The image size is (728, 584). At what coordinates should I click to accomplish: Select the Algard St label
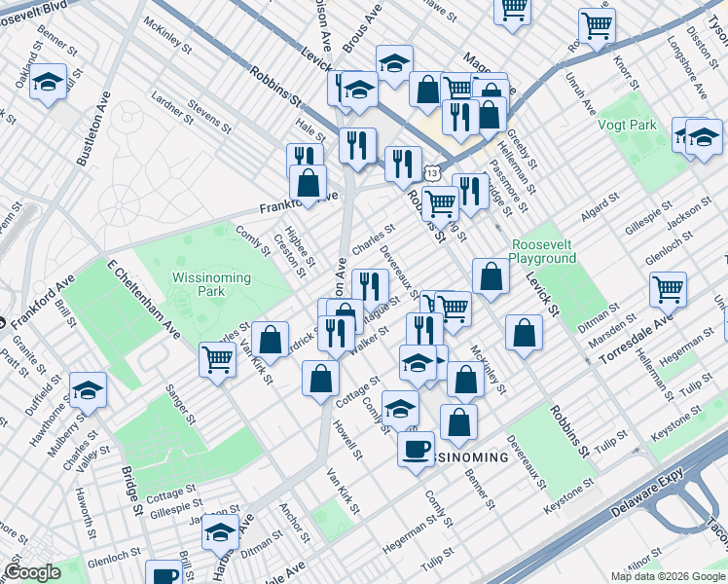tap(600, 207)
